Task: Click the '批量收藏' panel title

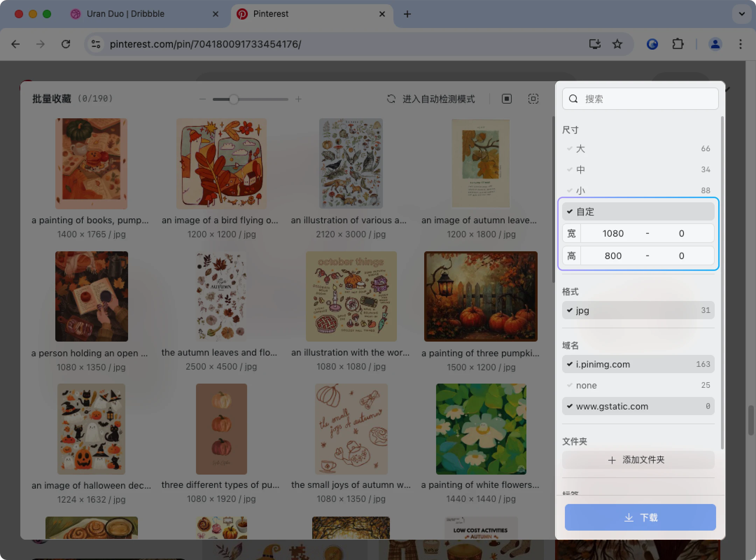Action: pyautogui.click(x=52, y=99)
